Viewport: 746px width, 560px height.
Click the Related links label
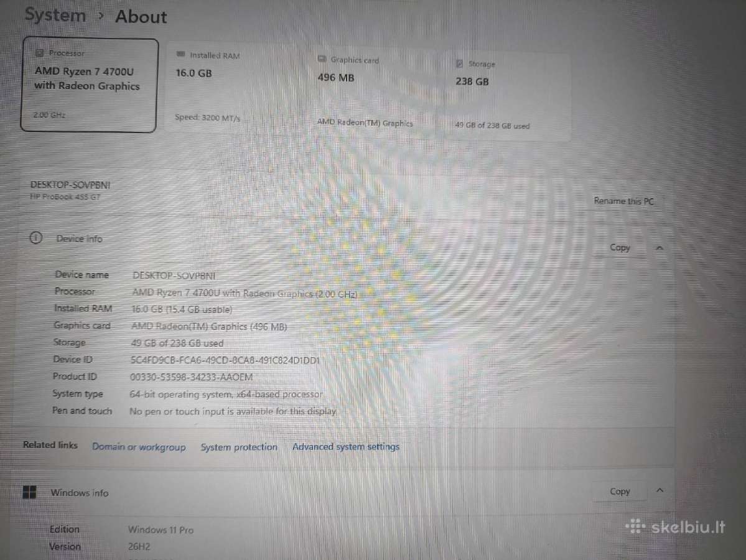point(50,445)
